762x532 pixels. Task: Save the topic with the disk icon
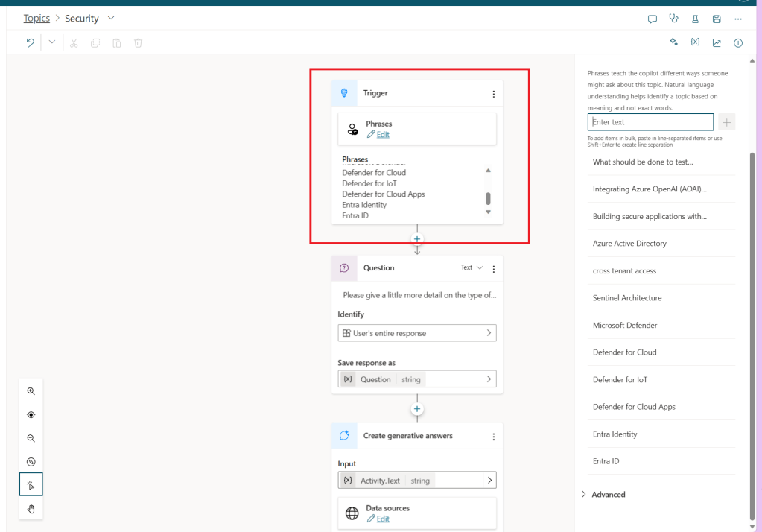click(x=717, y=19)
